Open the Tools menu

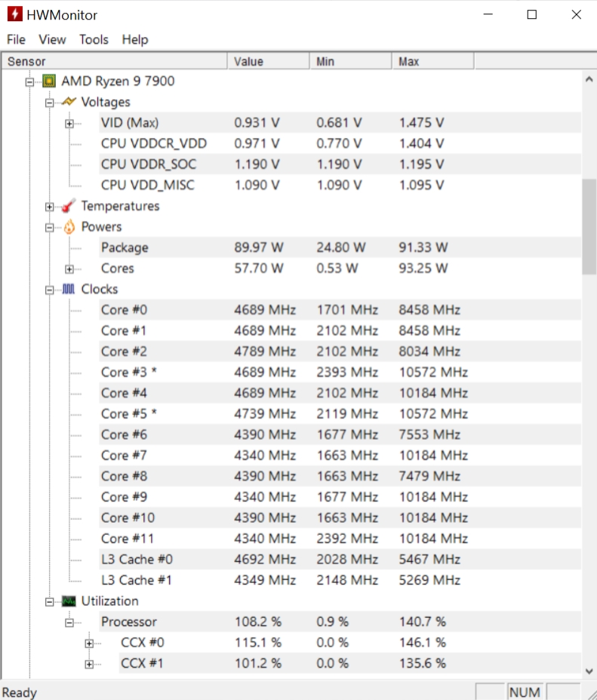point(94,39)
